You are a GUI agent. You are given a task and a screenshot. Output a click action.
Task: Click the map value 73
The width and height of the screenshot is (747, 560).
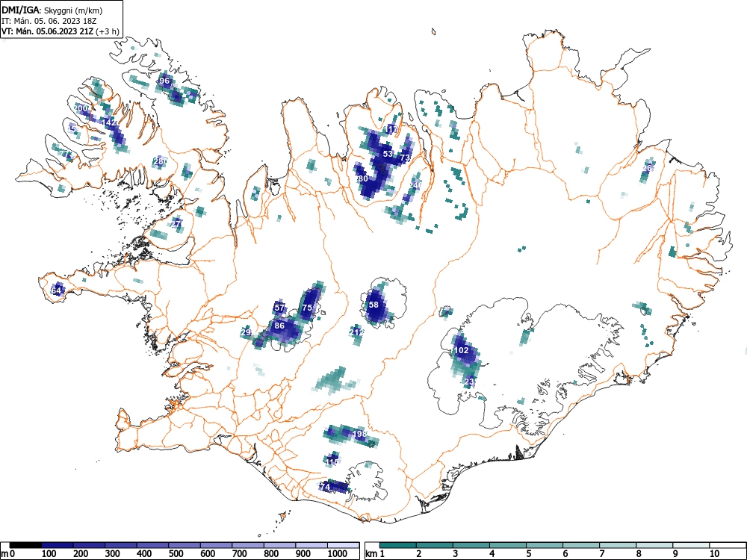tap(405, 157)
